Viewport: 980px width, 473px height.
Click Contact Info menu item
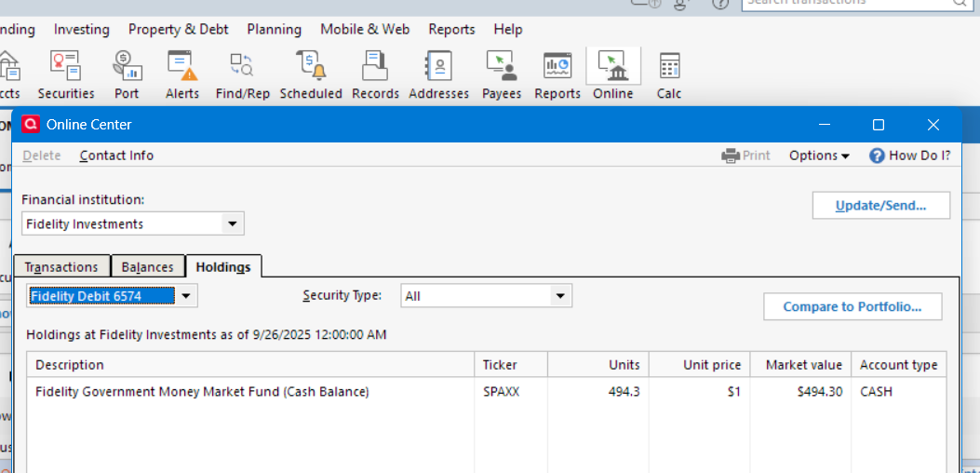pyautogui.click(x=116, y=155)
